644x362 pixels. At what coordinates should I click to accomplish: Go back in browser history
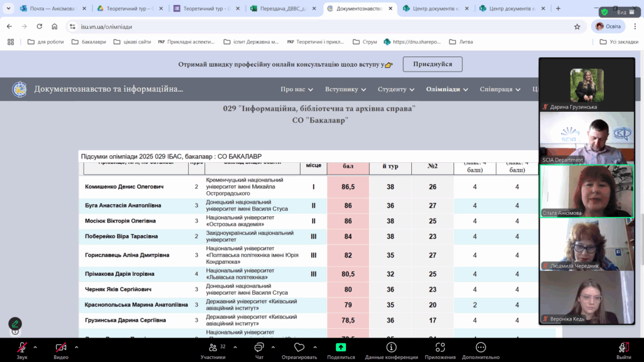click(9, 26)
